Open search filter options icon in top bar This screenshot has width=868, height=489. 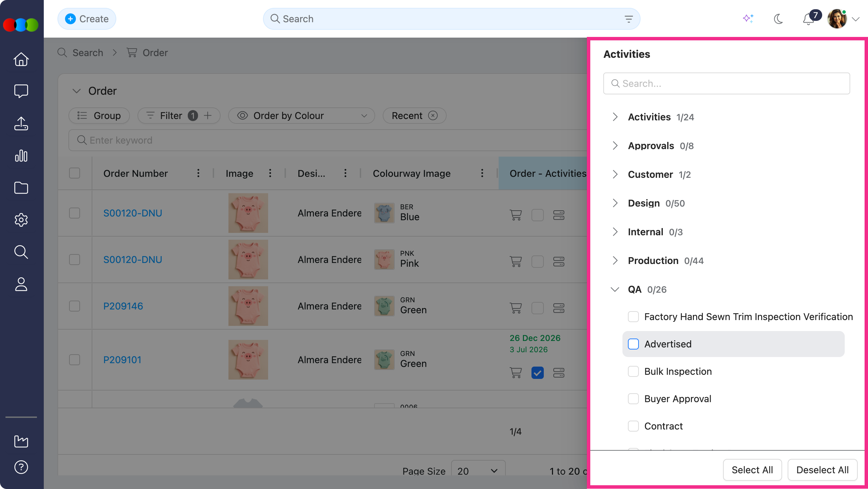(x=629, y=19)
